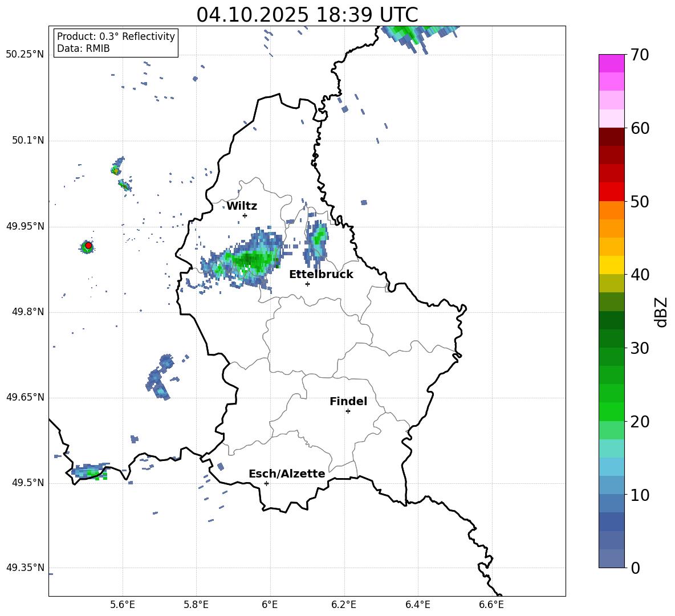Click the 49.65°N latitude label

click(x=25, y=397)
